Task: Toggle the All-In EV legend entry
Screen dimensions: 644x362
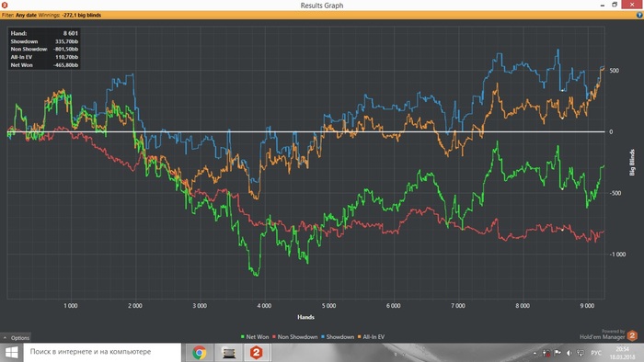Action: coord(372,337)
